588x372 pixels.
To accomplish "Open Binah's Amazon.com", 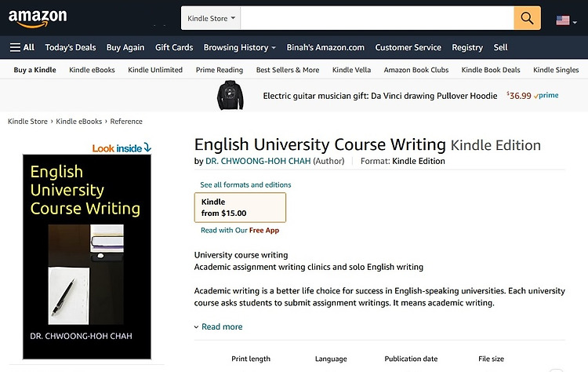I will [325, 47].
